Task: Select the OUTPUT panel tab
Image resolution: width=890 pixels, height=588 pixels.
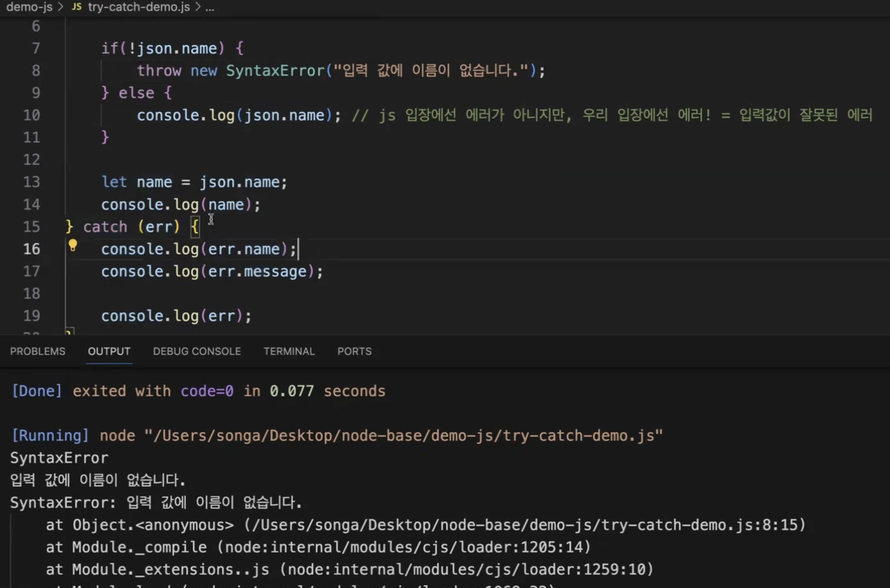Action: click(x=109, y=351)
